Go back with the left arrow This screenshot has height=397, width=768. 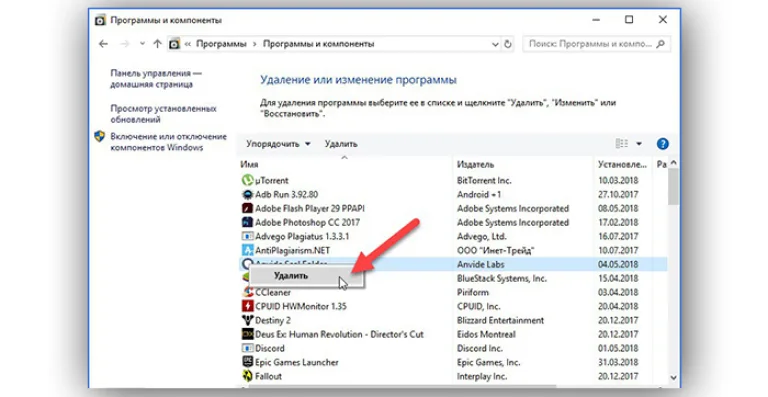(103, 44)
